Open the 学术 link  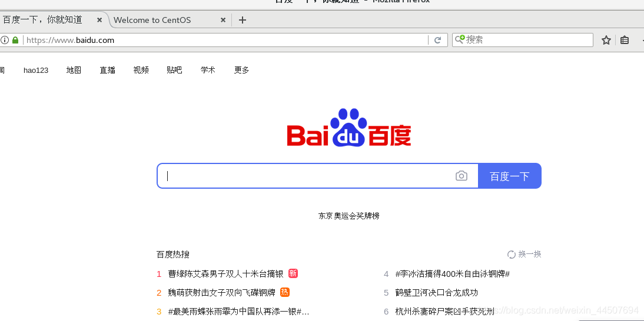[x=208, y=70]
